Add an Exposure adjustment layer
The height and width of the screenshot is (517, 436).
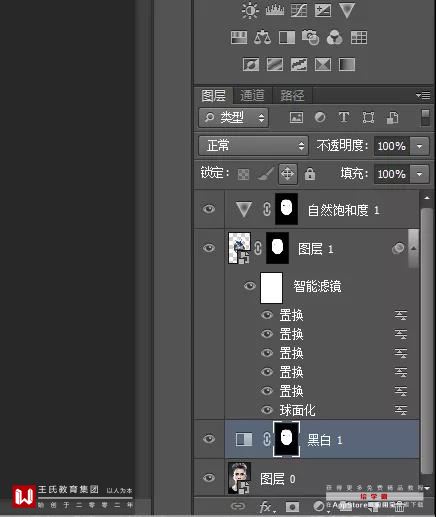[x=323, y=10]
